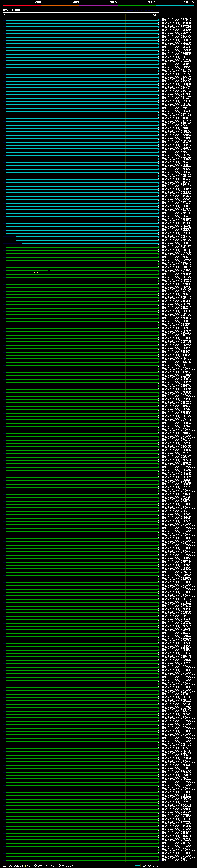Click the UniRef100_Q6Z2Z4 label
The width and height of the screenshot is (197, 868).
pyautogui.click(x=177, y=125)
